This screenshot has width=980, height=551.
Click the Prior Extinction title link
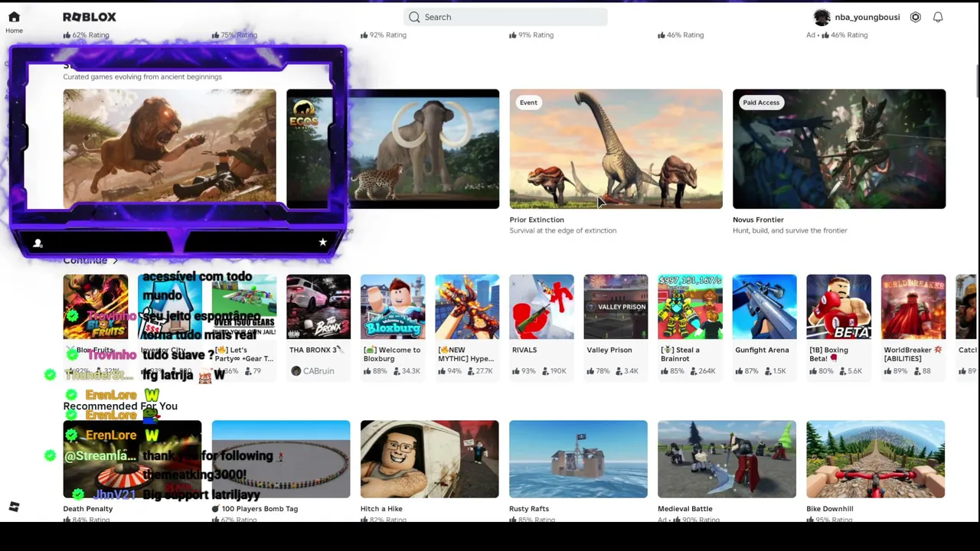[537, 220]
